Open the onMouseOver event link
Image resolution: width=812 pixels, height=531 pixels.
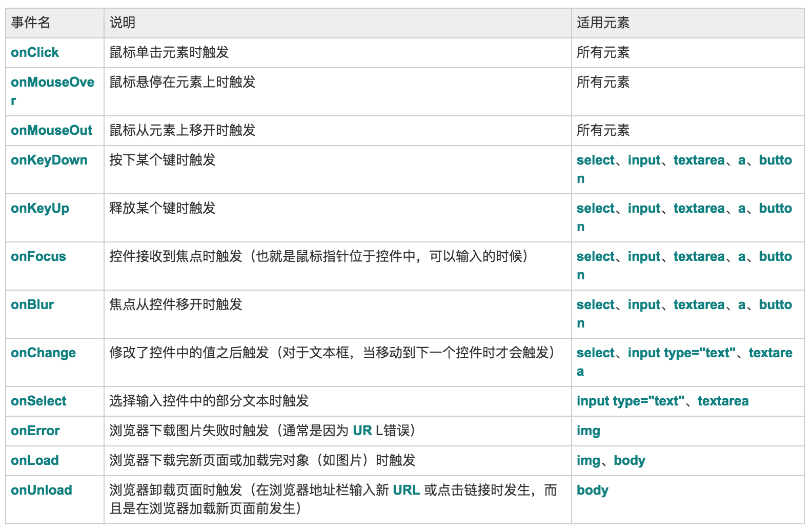[52, 83]
